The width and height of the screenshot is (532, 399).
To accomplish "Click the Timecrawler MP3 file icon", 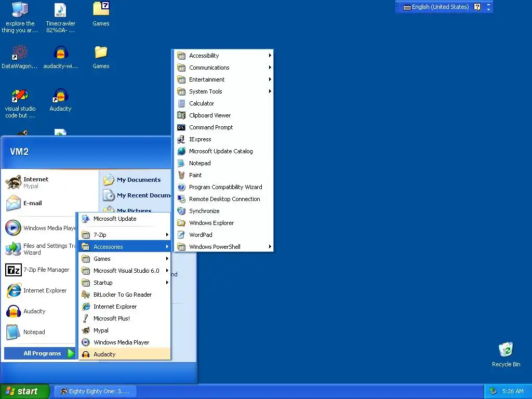I will [x=60, y=10].
